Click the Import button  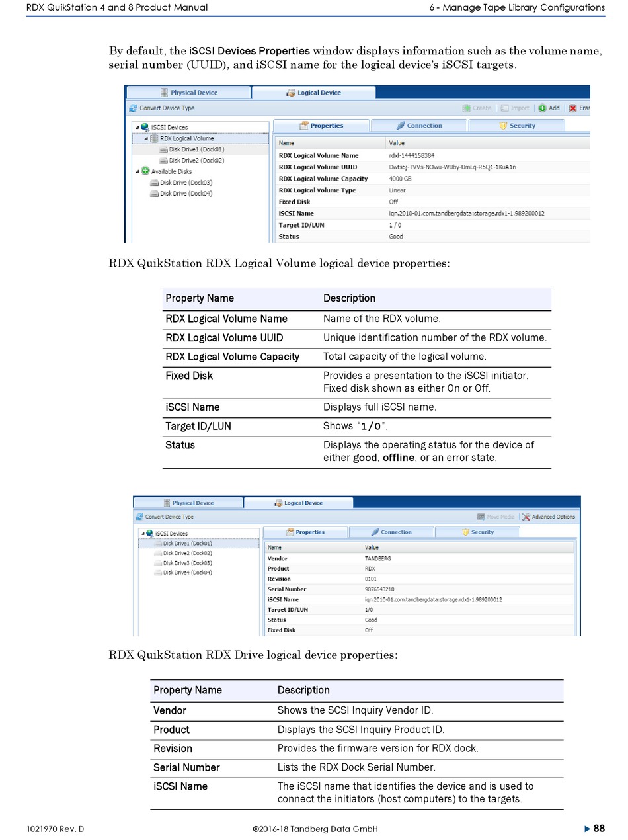(515, 108)
